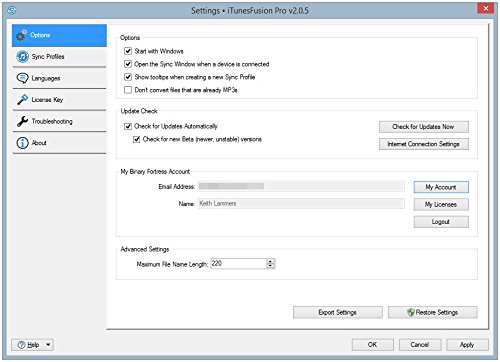The image size is (500, 362).
Task: Click the Email Address field
Action: [x=301, y=186]
